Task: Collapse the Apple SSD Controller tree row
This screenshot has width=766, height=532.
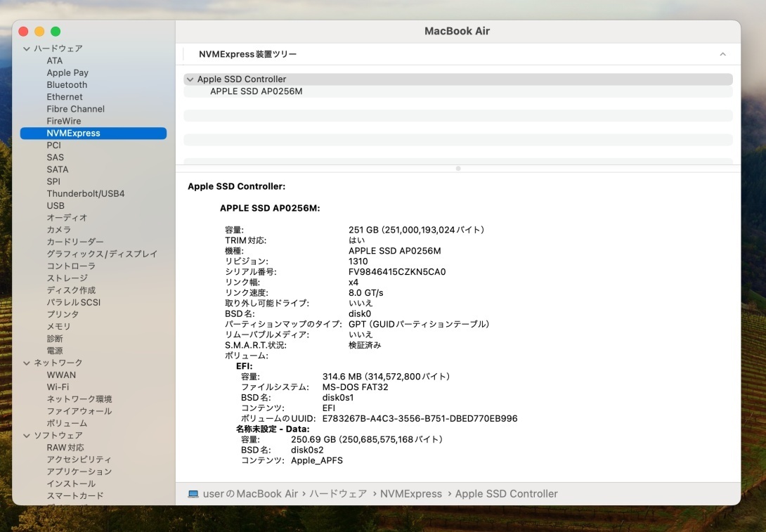Action: (190, 79)
